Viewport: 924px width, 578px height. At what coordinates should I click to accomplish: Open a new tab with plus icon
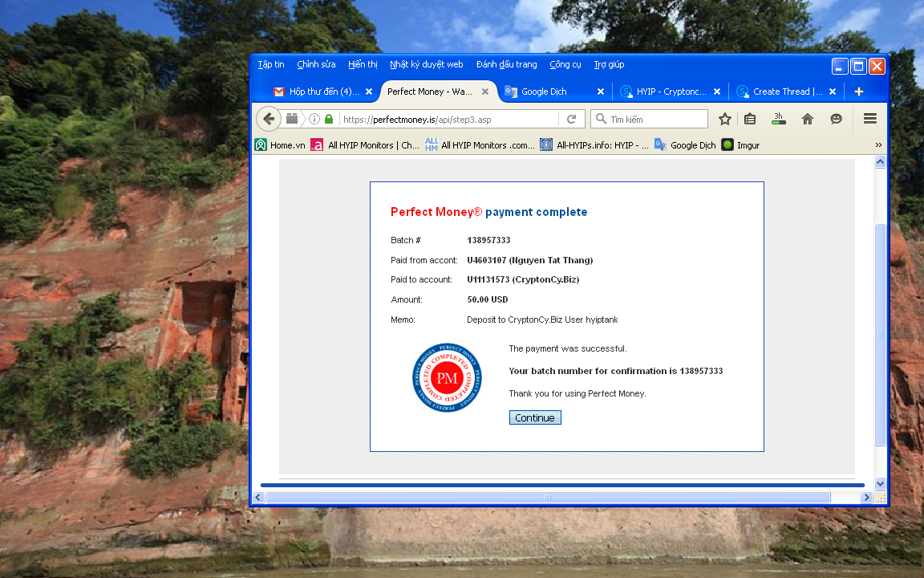(x=858, y=92)
